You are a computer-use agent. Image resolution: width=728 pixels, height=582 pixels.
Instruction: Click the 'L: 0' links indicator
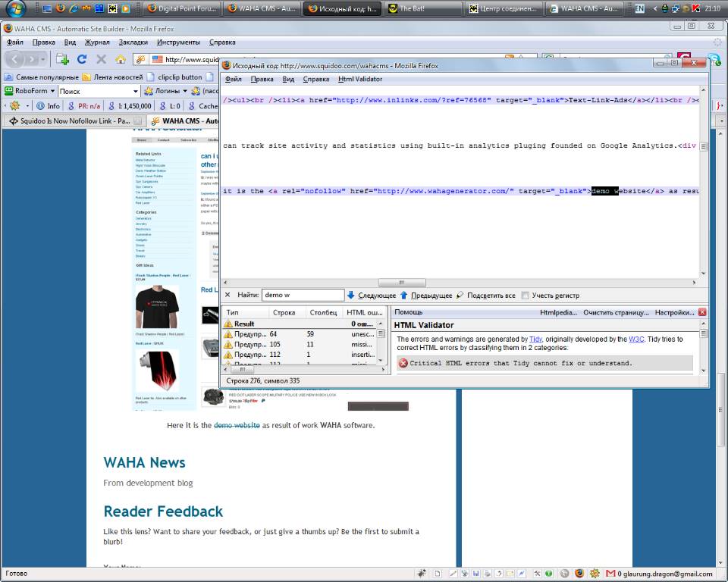[x=170, y=106]
